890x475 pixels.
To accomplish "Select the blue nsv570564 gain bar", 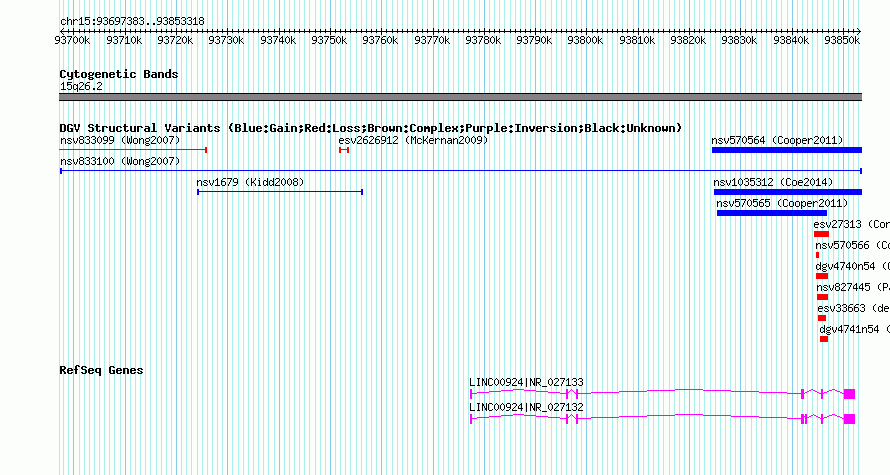I will (x=787, y=150).
